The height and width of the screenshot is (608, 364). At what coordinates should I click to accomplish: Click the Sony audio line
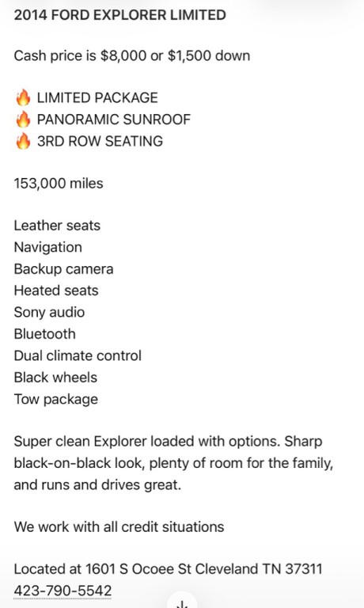tap(49, 313)
